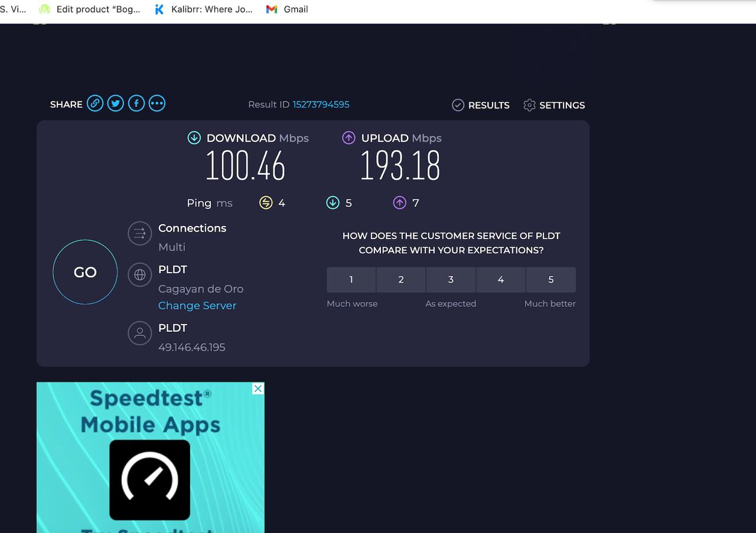Click the download arrow icon beside DOWNLOAD
The image size is (756, 533).
[x=194, y=138]
